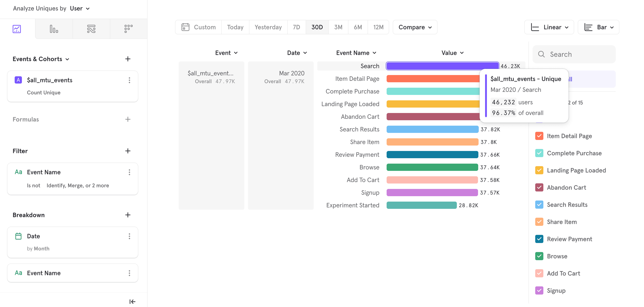Select the 7D time range tab

(296, 27)
